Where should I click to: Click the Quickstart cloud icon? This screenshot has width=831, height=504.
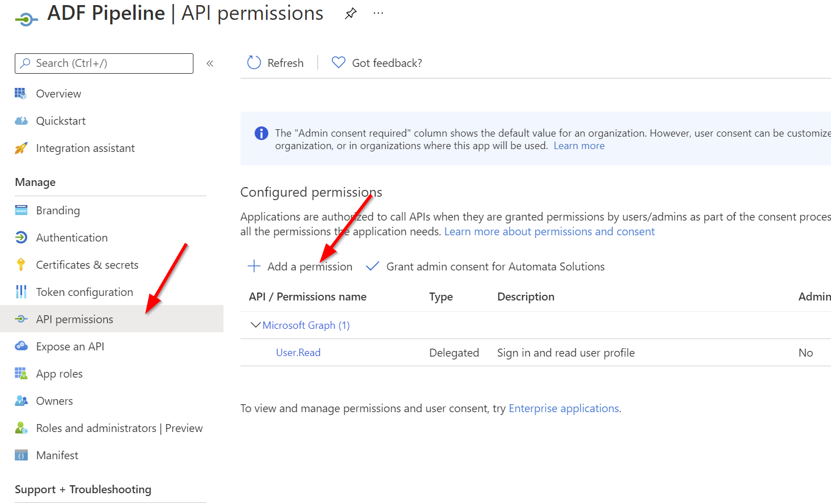tap(21, 121)
